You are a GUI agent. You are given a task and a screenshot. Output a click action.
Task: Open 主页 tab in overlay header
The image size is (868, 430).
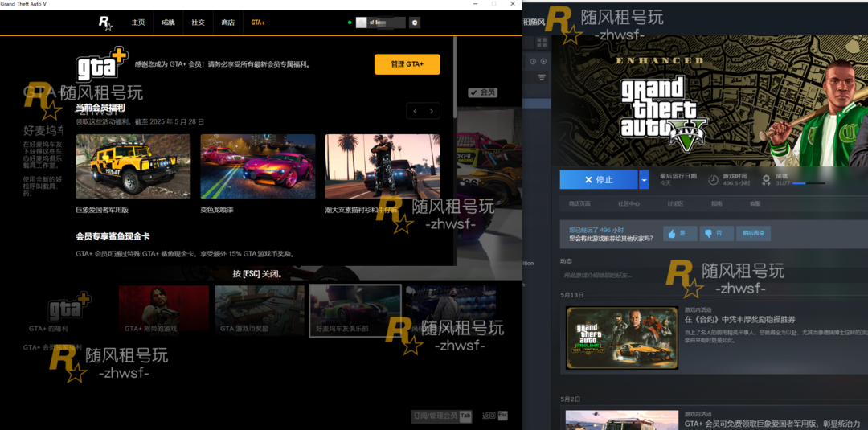point(138,23)
